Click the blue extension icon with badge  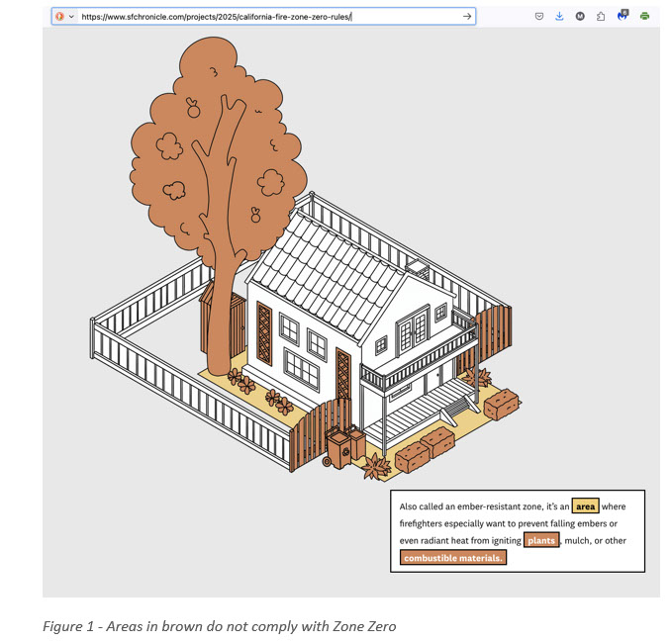pyautogui.click(x=623, y=16)
